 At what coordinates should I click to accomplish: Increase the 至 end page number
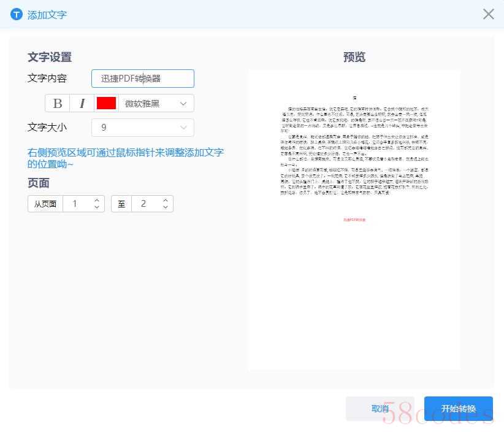166,200
